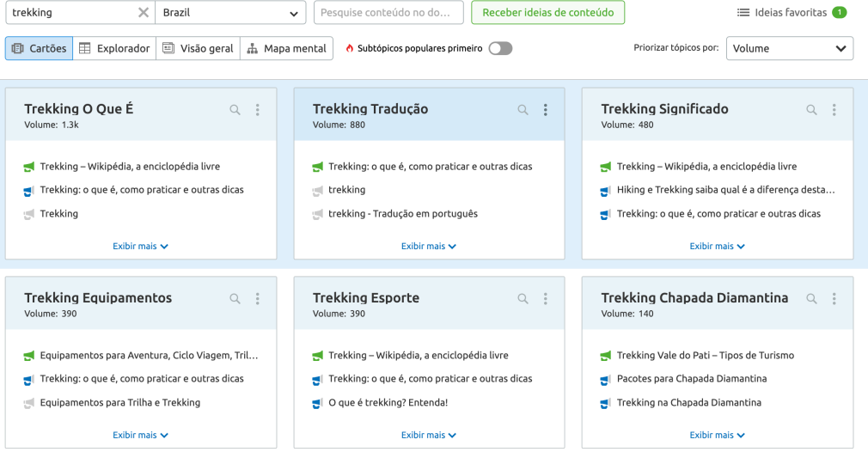Click blue megaphone beside 'Pacotes para Chapada Diamantina'
This screenshot has width=868, height=458.
[606, 379]
